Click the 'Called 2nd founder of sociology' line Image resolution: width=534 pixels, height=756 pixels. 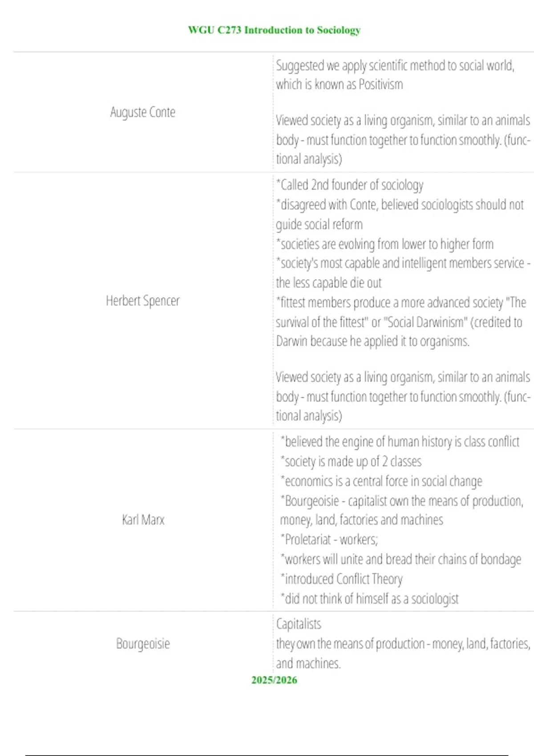pyautogui.click(x=350, y=185)
